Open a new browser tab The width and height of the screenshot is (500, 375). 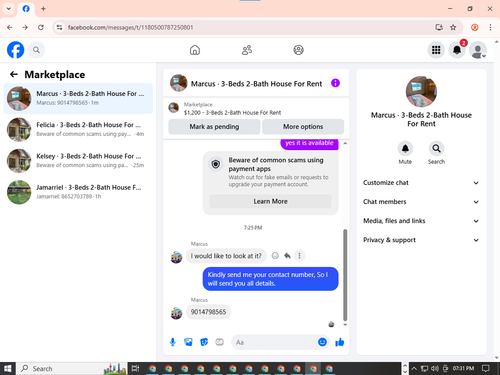(43, 9)
